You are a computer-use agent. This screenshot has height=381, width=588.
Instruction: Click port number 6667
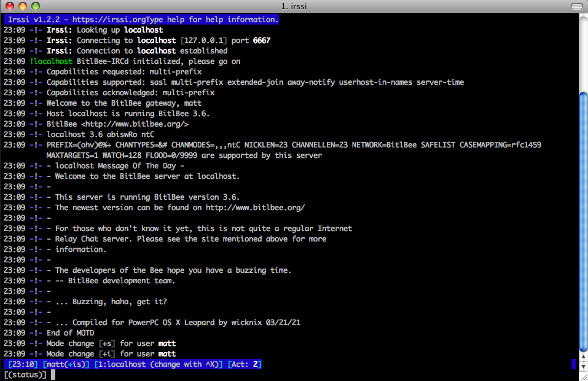262,40
